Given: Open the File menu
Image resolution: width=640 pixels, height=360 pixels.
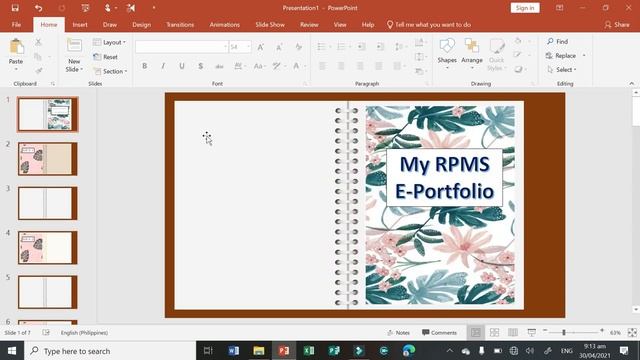Looking at the screenshot, I should click(x=16, y=24).
